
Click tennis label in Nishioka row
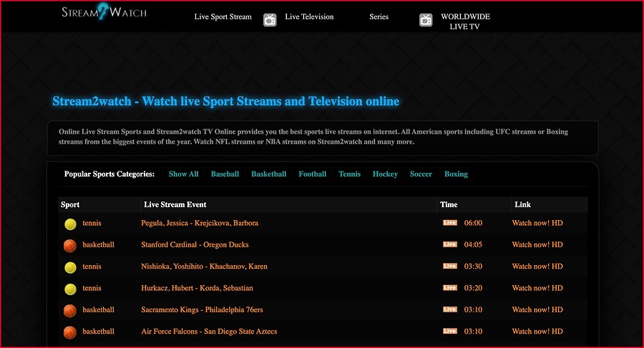[x=92, y=267]
